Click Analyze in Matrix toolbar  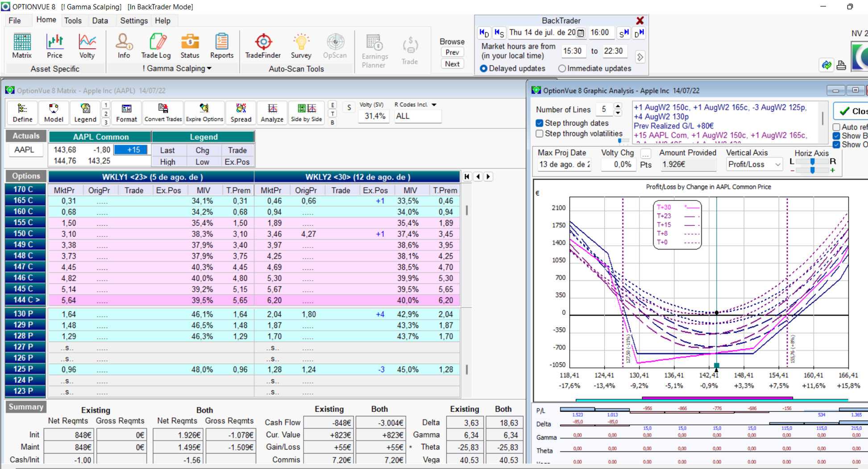pyautogui.click(x=272, y=113)
